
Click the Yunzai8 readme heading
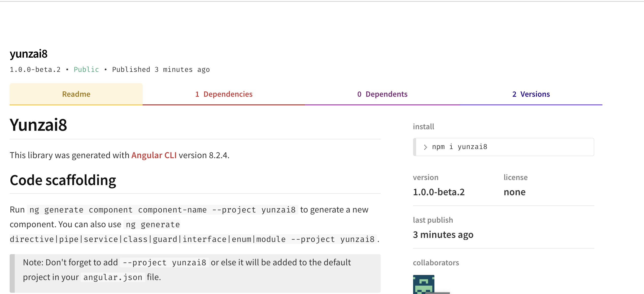tap(38, 125)
